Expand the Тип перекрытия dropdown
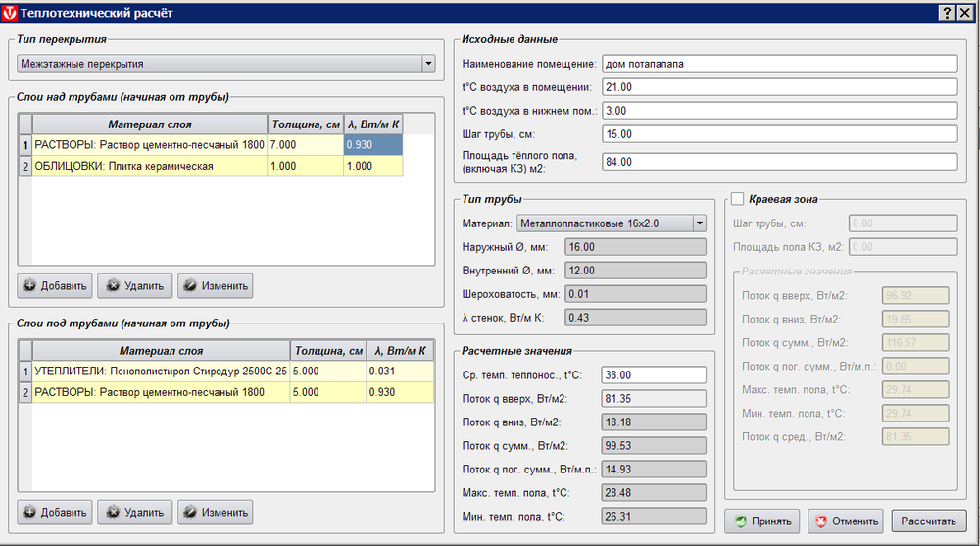The width and height of the screenshot is (980, 546). [427, 64]
